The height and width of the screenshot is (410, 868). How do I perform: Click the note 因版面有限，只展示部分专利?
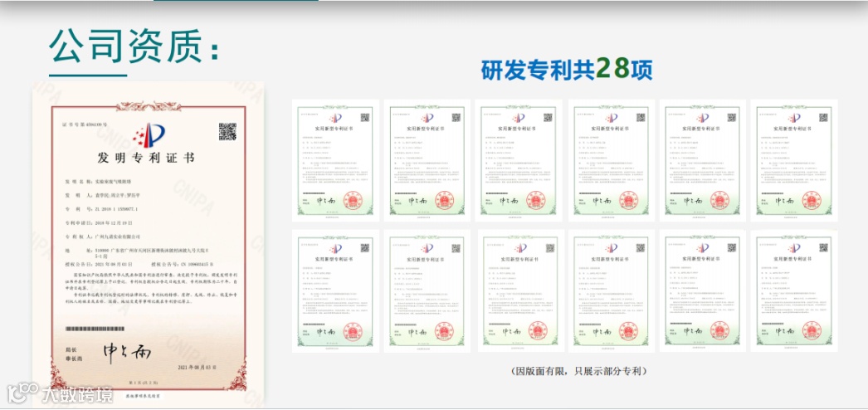(579, 371)
